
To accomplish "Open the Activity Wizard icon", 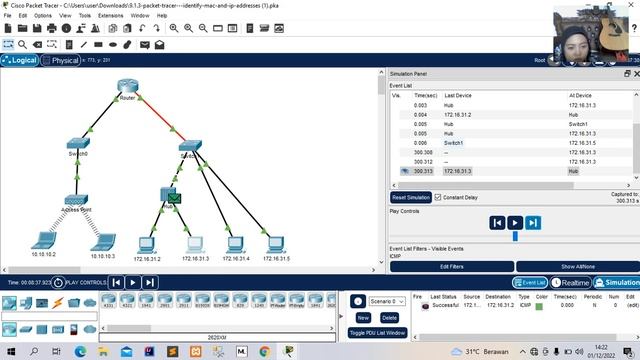I will click(81, 28).
